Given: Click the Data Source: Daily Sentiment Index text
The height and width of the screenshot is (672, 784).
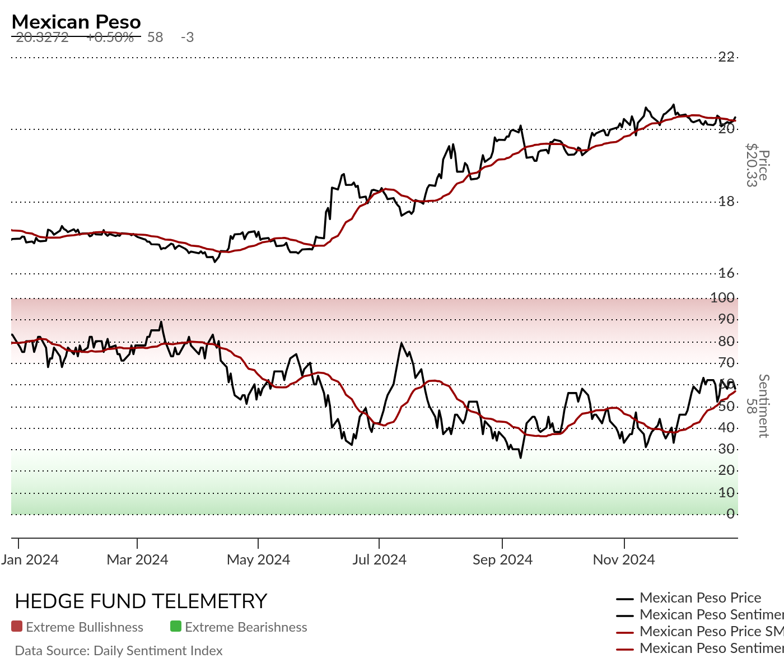Looking at the screenshot, I should coord(119,651).
